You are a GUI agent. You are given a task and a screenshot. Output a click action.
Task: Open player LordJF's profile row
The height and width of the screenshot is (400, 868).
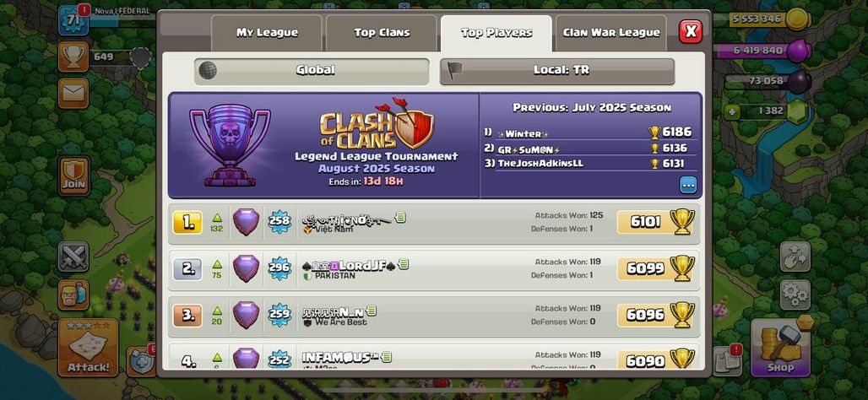[433, 269]
